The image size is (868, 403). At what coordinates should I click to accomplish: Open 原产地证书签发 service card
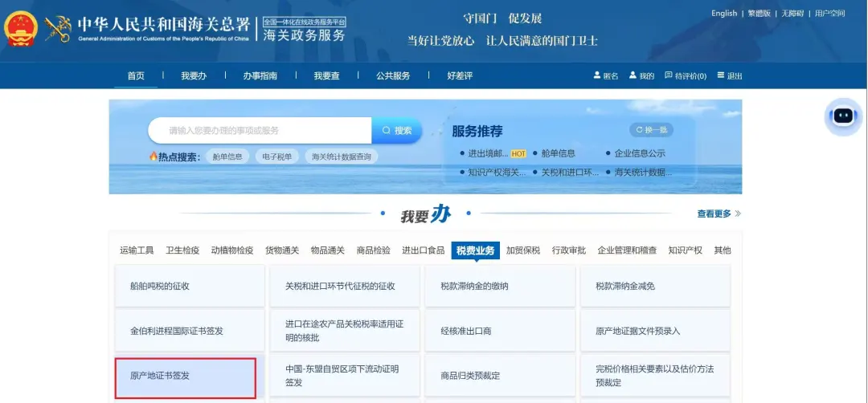click(x=186, y=376)
